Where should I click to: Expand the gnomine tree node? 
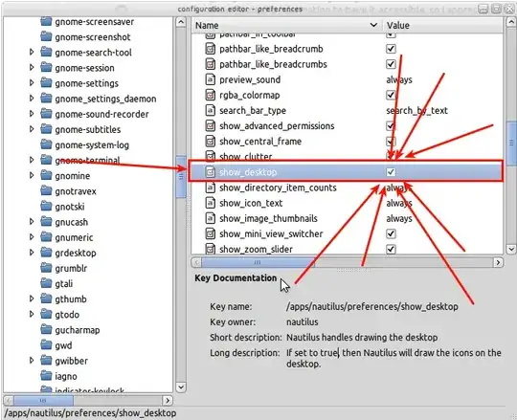(32, 176)
